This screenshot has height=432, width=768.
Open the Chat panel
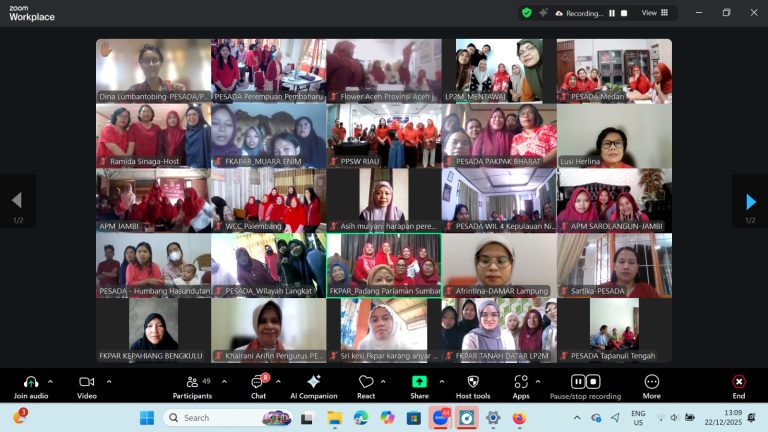click(257, 382)
